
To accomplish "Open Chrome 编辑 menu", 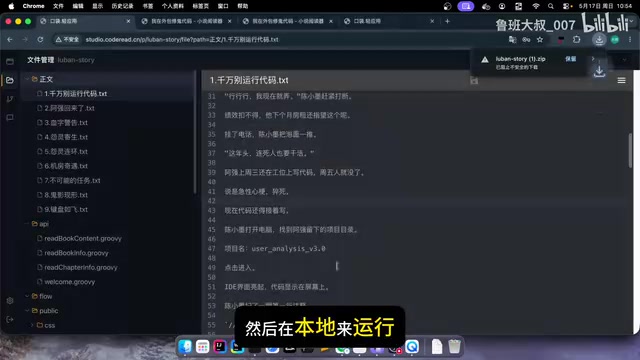I will [78, 6].
